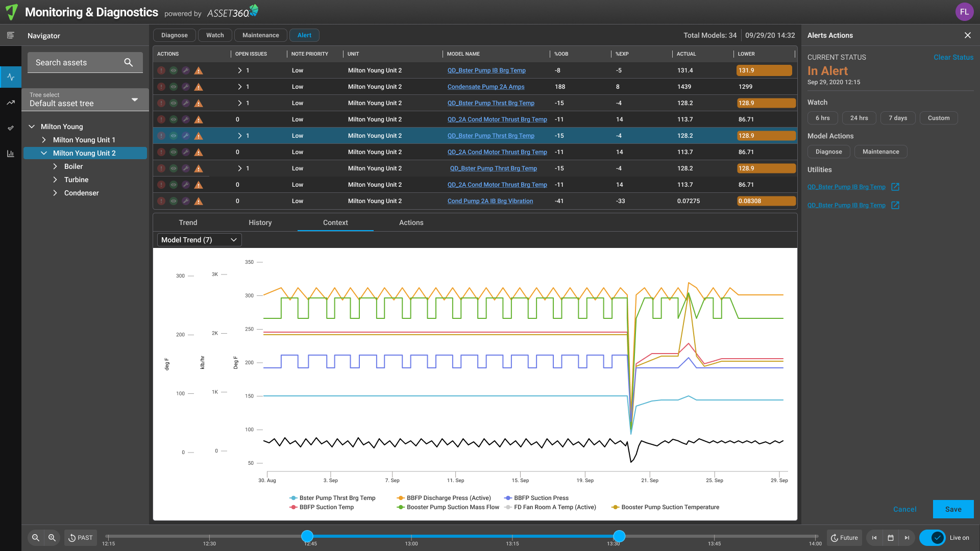
Task: Click the red alert icon in Condensate Pump 2A Amps row
Action: tap(161, 87)
